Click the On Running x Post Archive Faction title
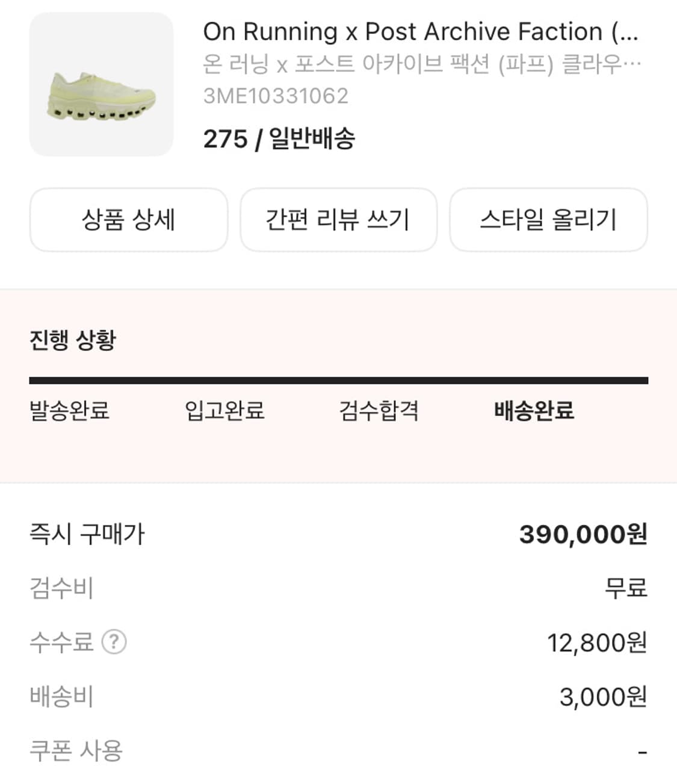Screen dimensions: 677x784 pos(420,32)
